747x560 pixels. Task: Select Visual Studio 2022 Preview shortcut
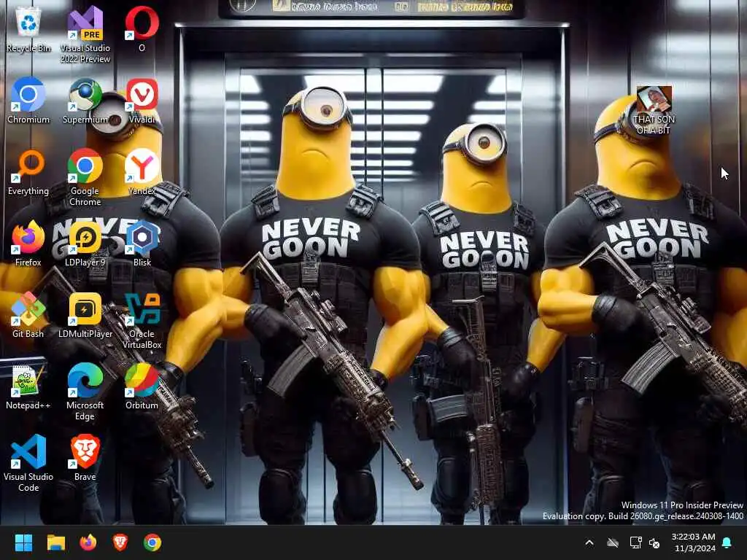(x=85, y=35)
